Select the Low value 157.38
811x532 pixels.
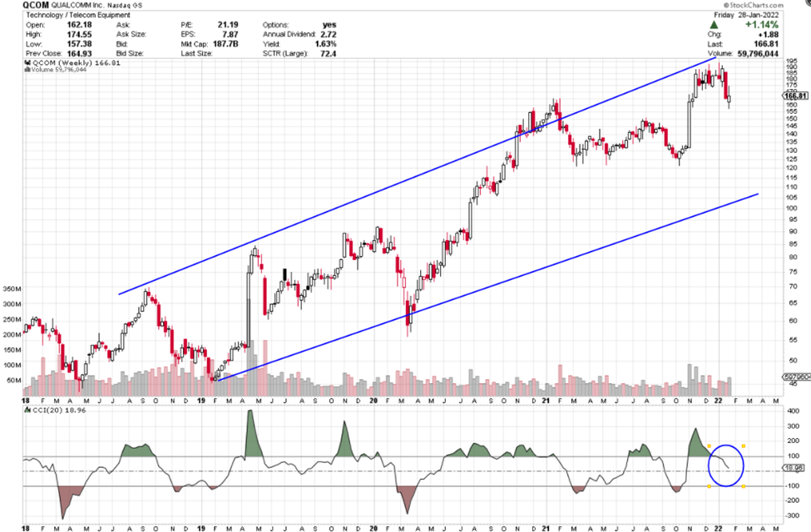[79, 44]
